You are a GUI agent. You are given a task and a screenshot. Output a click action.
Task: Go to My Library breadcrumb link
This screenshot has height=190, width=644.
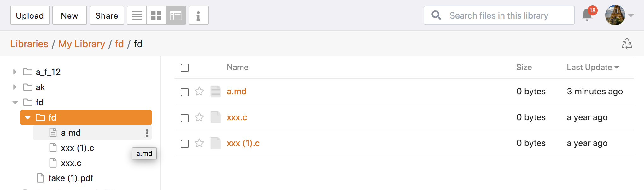pos(82,44)
